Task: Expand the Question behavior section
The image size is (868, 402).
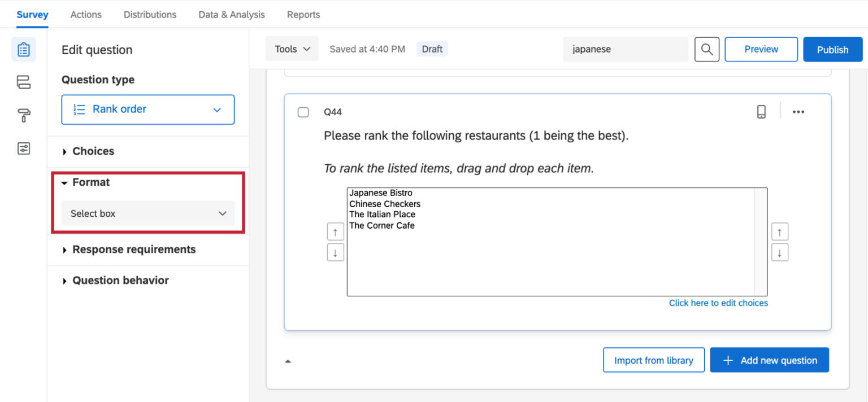Action: click(x=120, y=280)
